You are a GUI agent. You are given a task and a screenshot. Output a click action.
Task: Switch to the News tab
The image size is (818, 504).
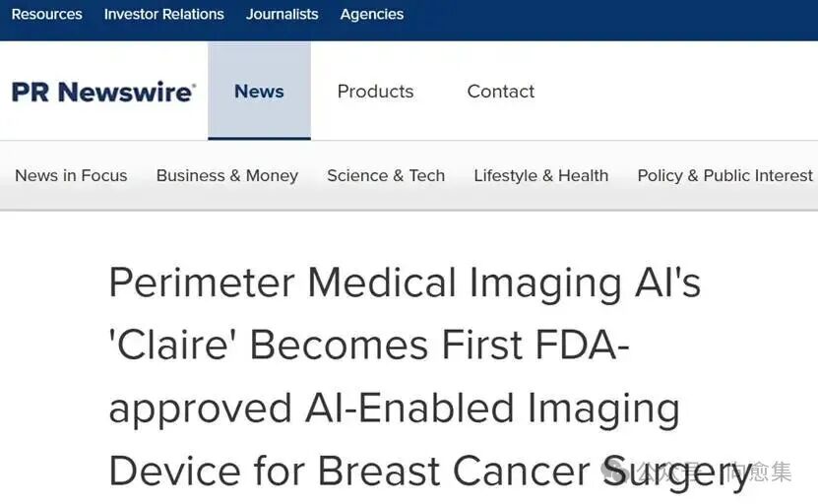coord(259,92)
